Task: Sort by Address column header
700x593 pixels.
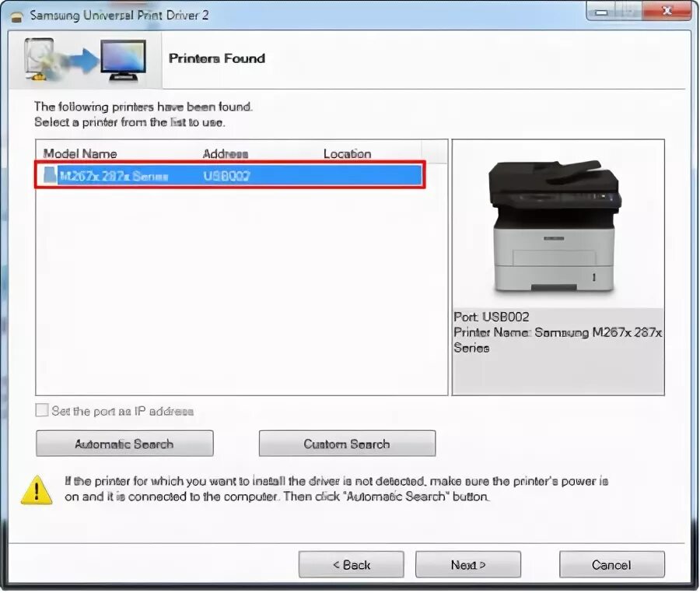Action: tap(226, 153)
